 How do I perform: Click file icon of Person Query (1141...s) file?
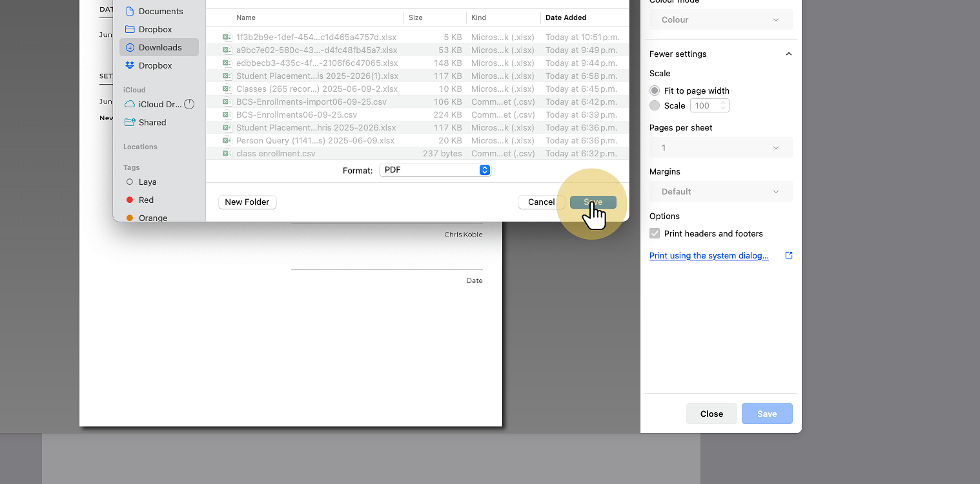point(227,140)
